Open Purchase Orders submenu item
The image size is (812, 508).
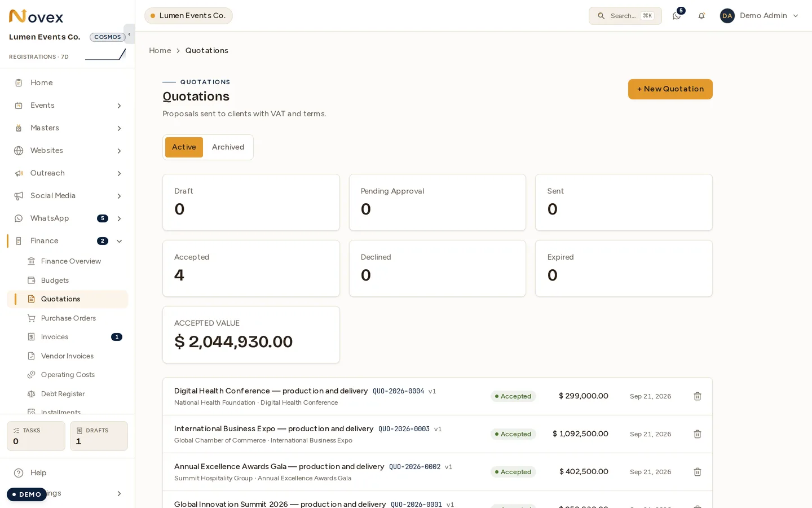point(67,318)
